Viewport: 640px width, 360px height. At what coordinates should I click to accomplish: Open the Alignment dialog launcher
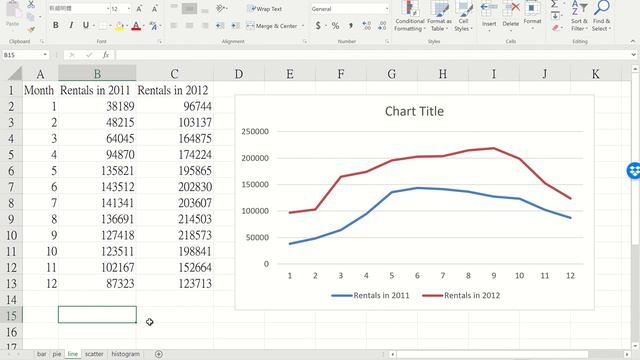[x=305, y=41]
